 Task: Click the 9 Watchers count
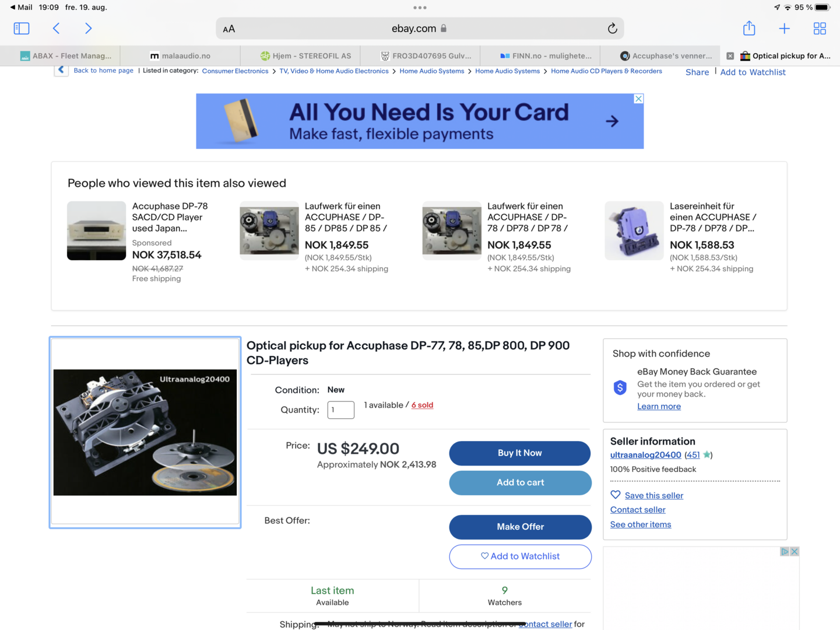[505, 596]
